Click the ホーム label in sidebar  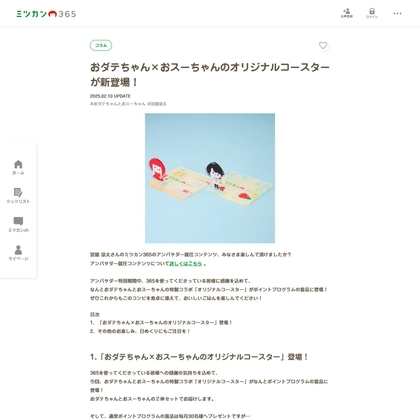pos(18,173)
